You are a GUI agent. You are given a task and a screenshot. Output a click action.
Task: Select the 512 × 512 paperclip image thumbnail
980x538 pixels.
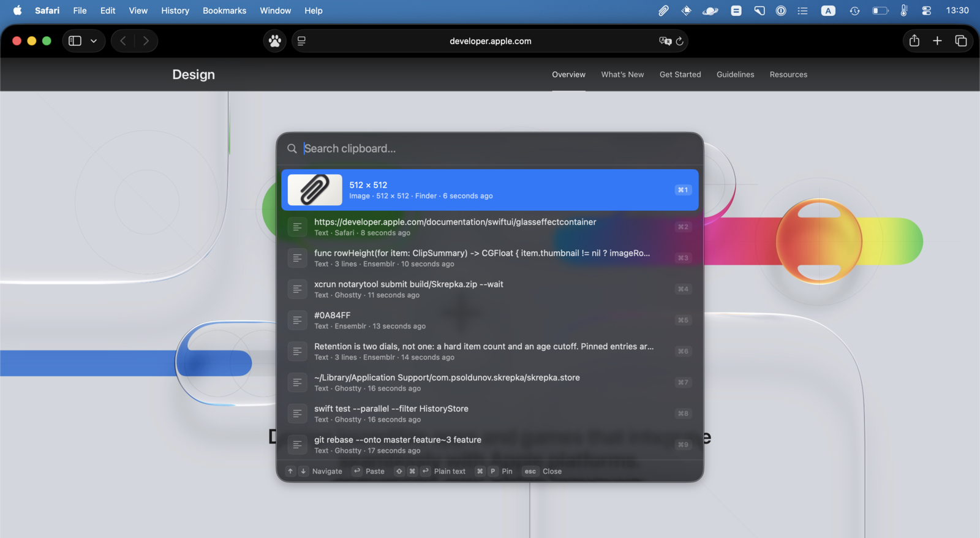(x=315, y=190)
